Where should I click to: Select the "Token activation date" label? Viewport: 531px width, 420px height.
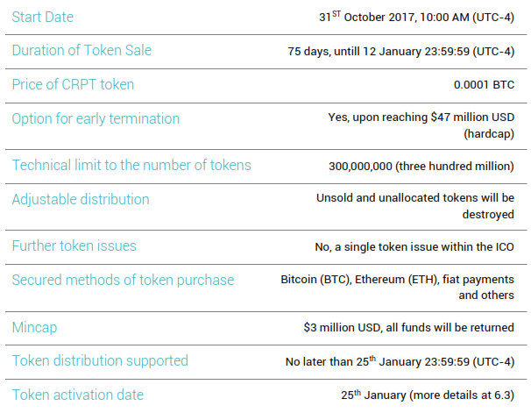point(77,395)
